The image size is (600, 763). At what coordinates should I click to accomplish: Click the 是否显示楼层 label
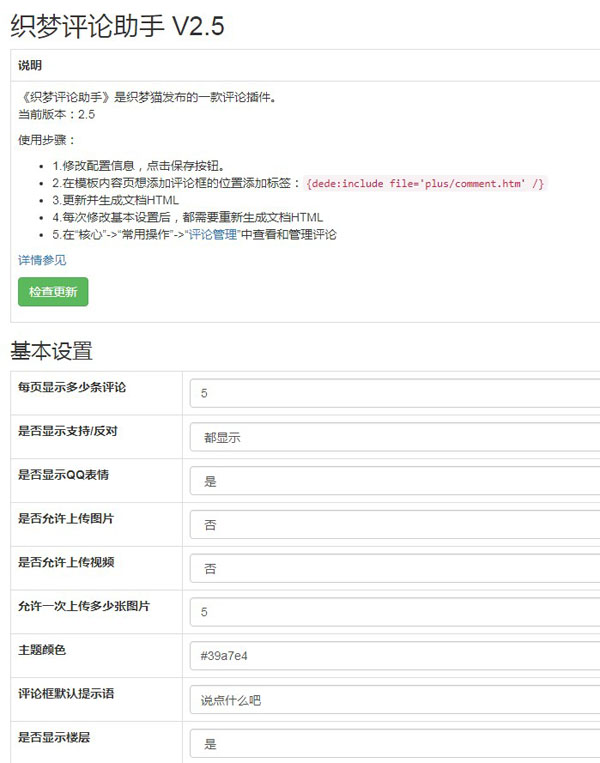pos(54,738)
